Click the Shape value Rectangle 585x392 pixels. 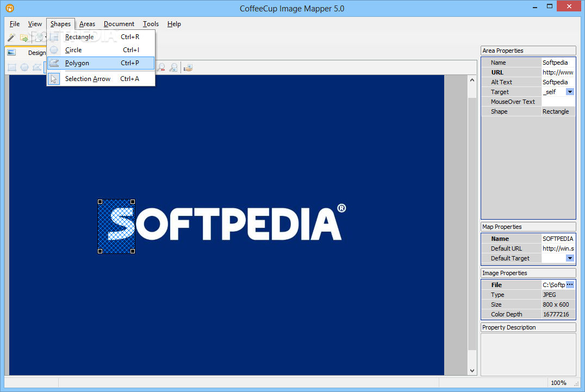click(x=558, y=111)
